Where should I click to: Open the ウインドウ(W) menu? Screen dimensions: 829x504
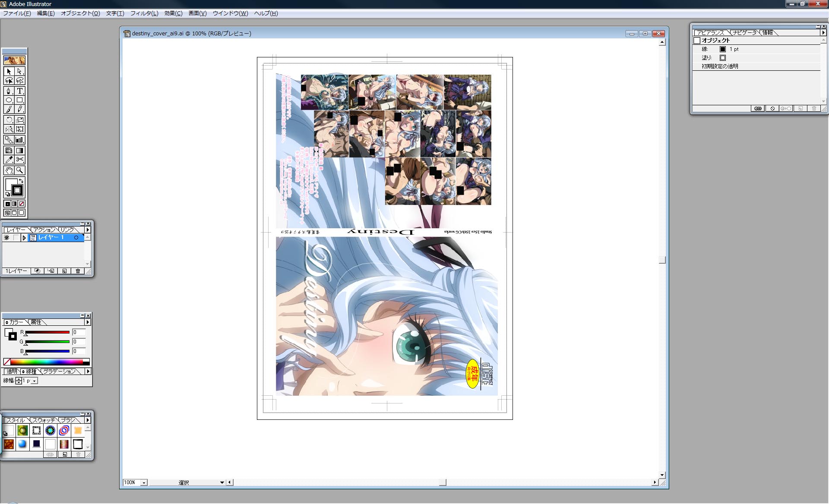[230, 13]
